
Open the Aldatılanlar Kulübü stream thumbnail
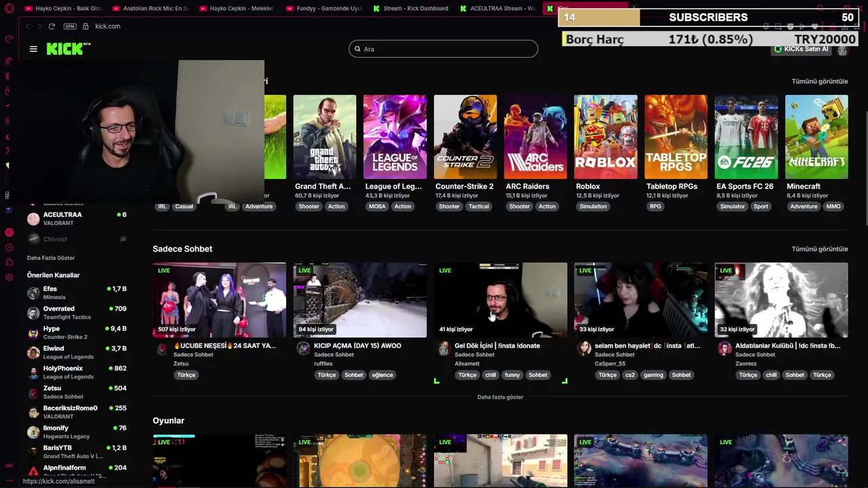tap(781, 300)
